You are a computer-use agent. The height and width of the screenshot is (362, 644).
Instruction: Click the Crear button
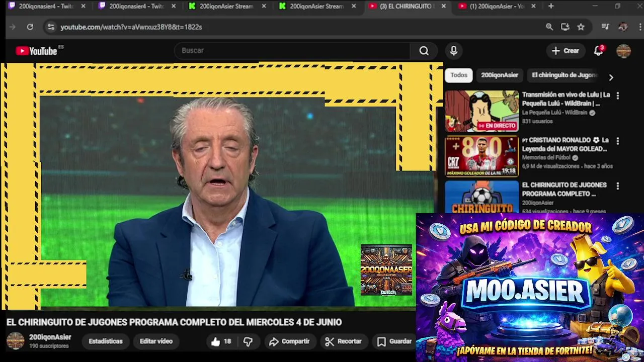565,51
